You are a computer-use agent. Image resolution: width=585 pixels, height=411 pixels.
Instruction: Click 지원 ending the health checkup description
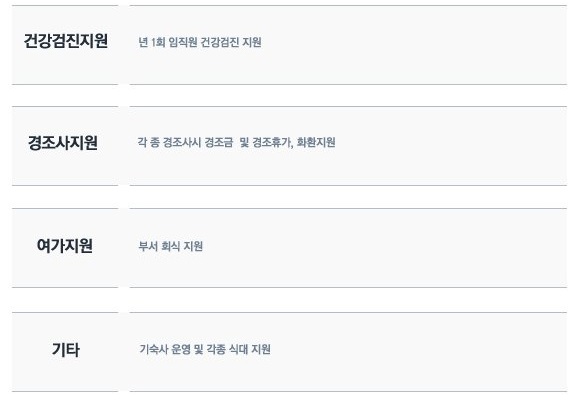click(252, 42)
